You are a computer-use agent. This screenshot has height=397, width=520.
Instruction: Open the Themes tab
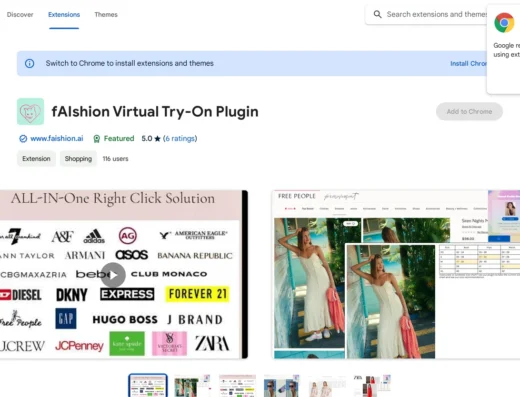click(106, 15)
